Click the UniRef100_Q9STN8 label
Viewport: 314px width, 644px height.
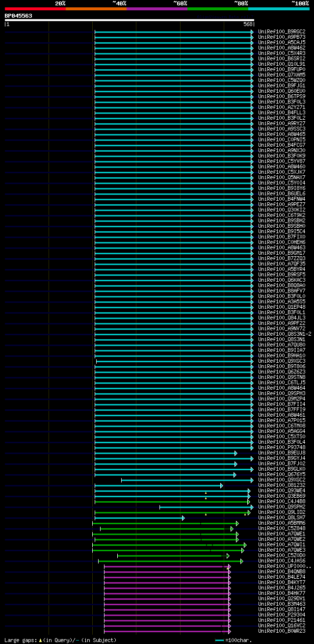(282, 377)
